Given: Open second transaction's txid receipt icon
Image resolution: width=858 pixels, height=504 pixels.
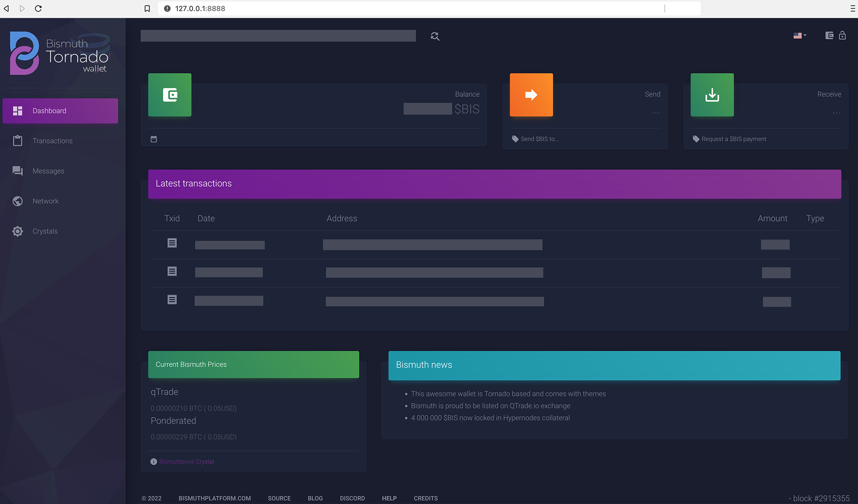Looking at the screenshot, I should [172, 271].
